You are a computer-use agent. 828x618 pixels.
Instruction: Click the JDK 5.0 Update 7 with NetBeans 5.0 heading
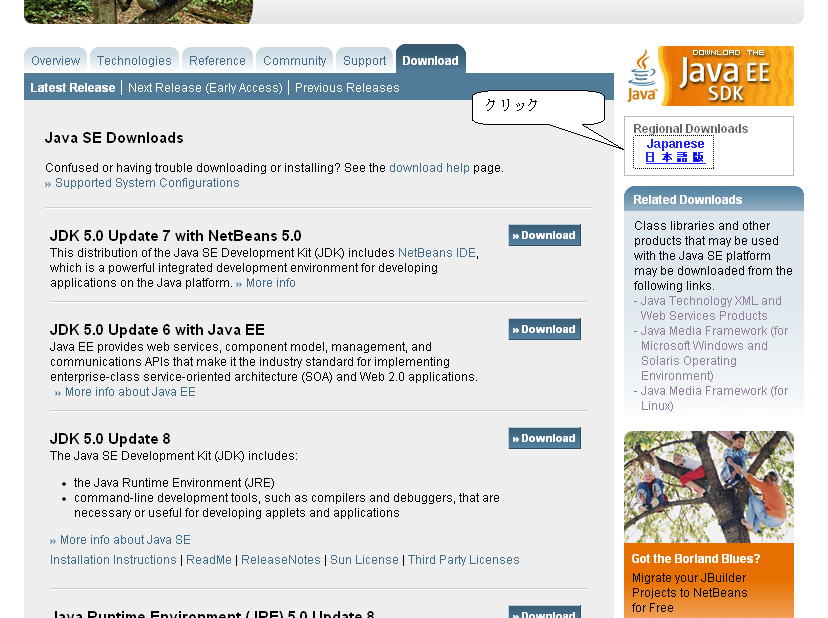pyautogui.click(x=175, y=236)
